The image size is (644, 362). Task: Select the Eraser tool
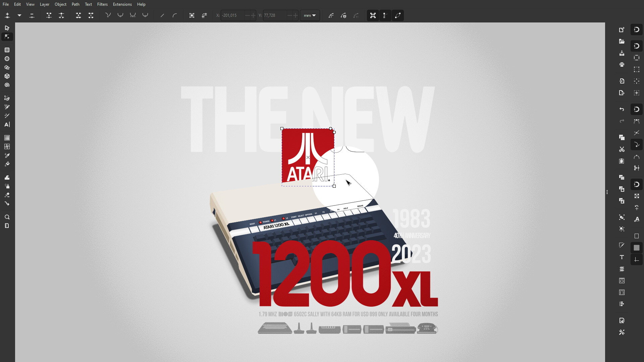7,195
